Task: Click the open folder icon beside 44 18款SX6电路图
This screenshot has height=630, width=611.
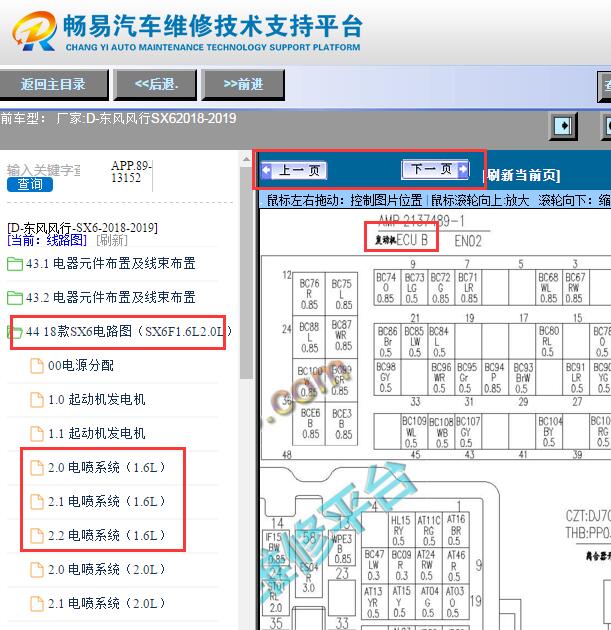Action: tap(15, 332)
